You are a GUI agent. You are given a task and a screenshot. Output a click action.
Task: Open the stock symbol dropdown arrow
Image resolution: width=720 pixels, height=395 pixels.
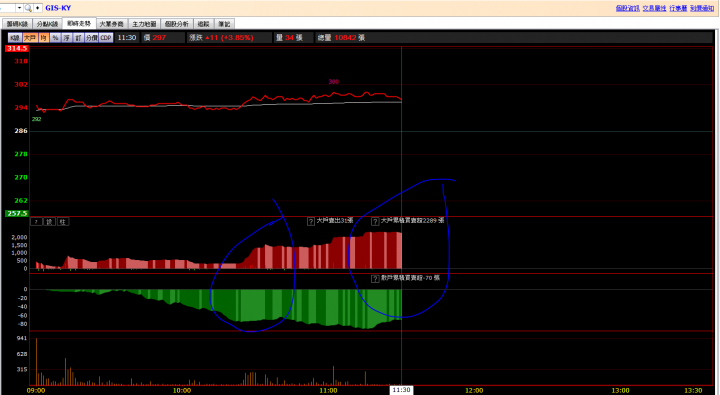19,8
